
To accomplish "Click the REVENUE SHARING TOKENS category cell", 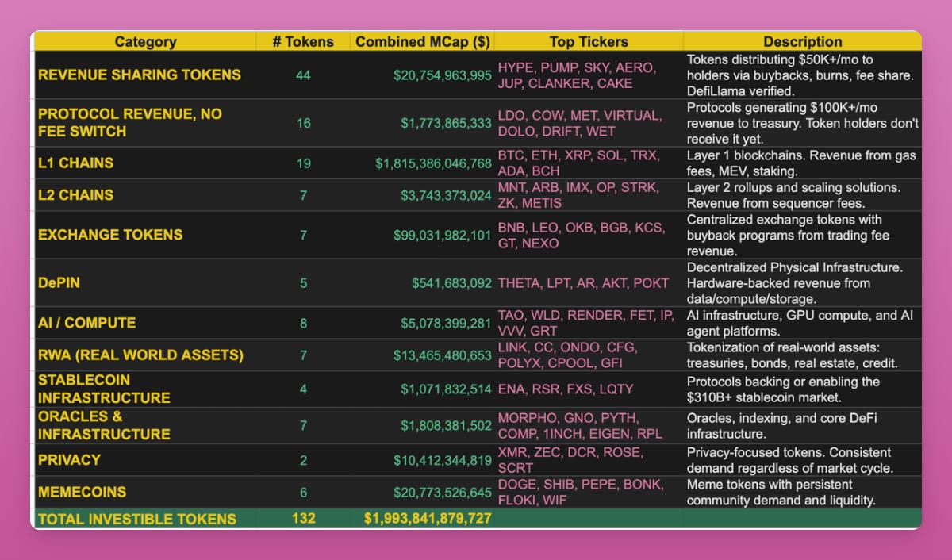I will (x=145, y=75).
